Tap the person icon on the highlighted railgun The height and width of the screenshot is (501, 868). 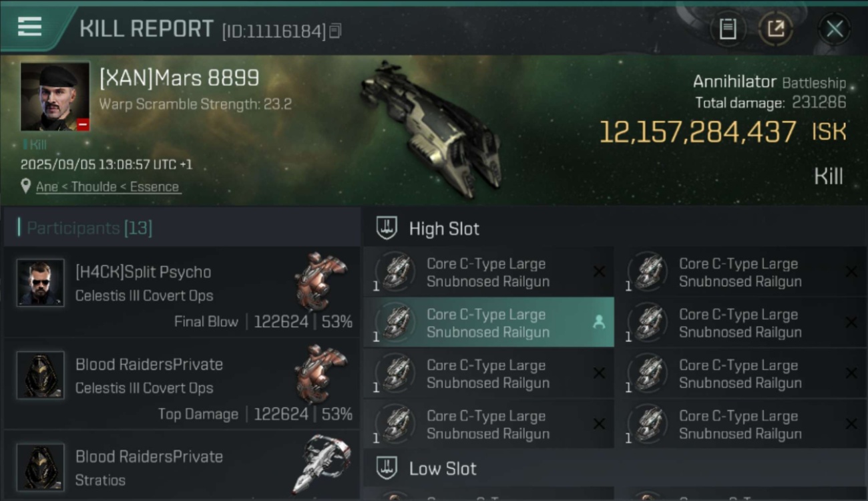pos(599,323)
